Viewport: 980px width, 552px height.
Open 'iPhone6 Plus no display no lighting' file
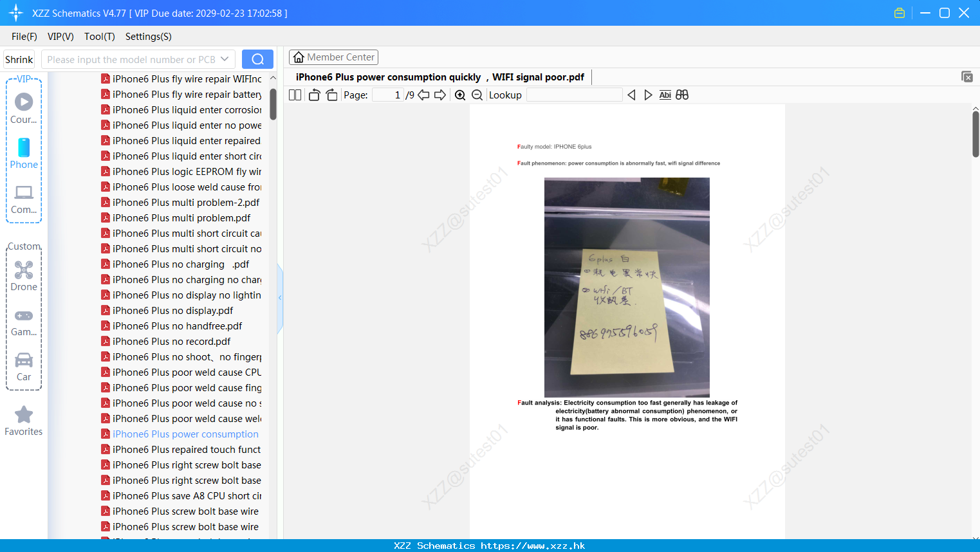point(181,295)
